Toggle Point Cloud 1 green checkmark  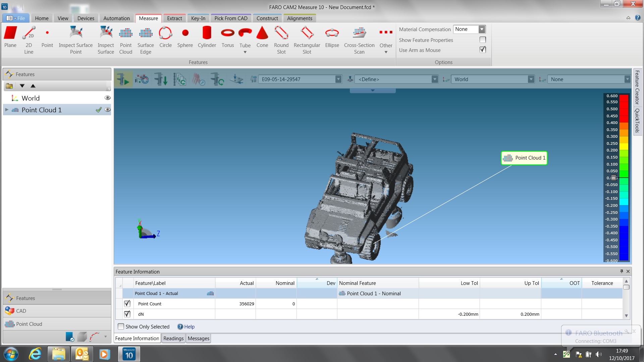(x=99, y=110)
